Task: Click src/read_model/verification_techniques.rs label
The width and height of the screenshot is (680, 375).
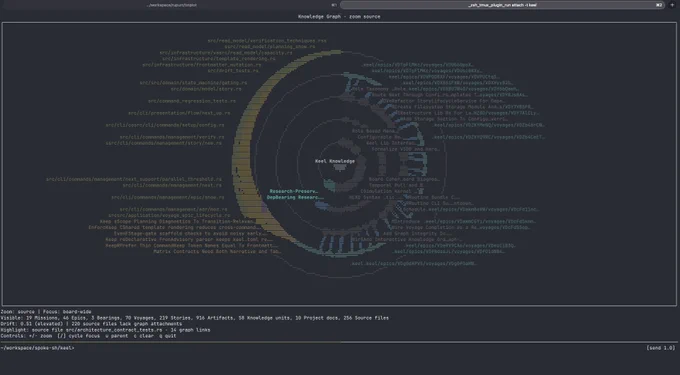Action: (267, 41)
